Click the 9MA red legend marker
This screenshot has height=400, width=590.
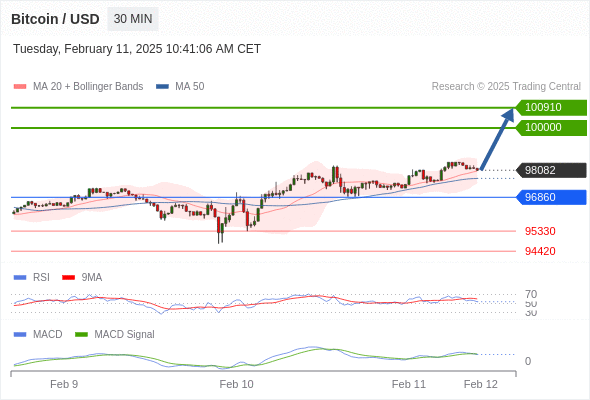click(x=68, y=278)
